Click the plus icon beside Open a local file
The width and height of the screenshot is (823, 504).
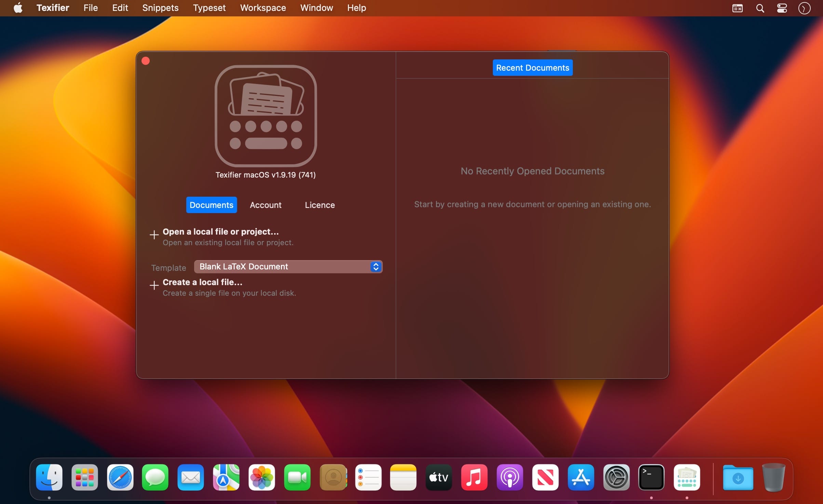[154, 235]
